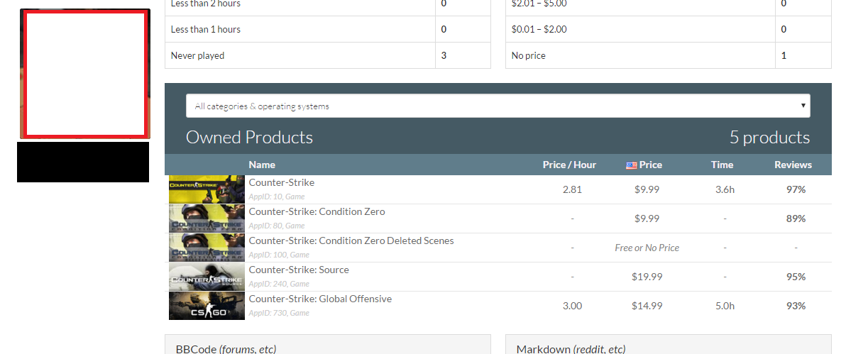Click the Condition Zero game thumbnail
Screen dimensions: 868x354
tap(207, 219)
